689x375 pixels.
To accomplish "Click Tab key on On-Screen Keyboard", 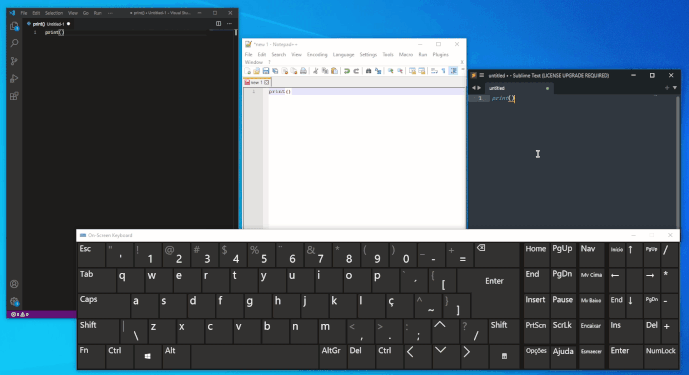I will click(x=97, y=280).
